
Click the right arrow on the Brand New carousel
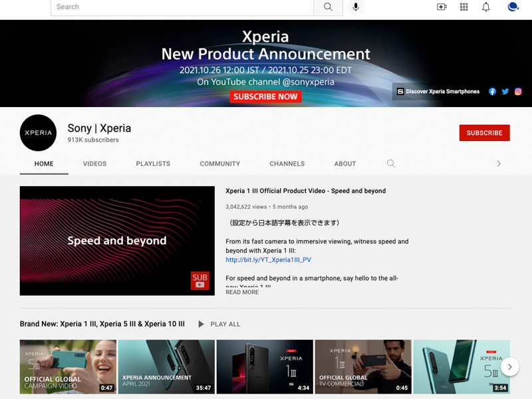(509, 366)
